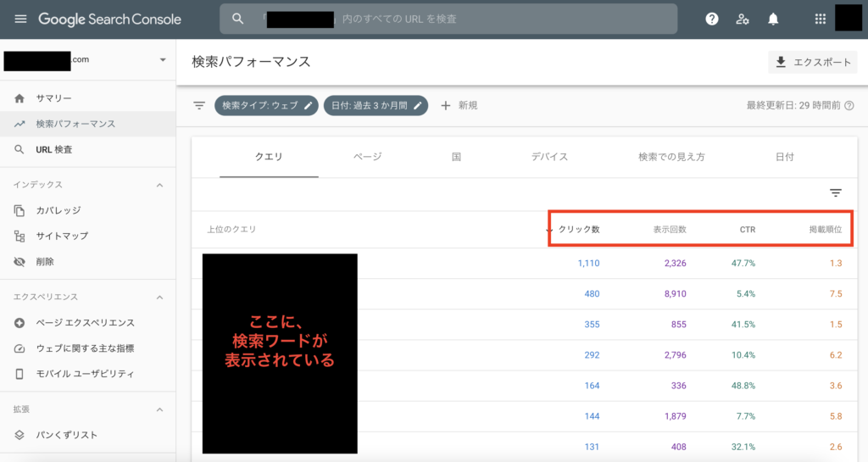Click the ページ エクスペリエンス plus-circle icon
This screenshot has height=462, width=868.
[19, 323]
